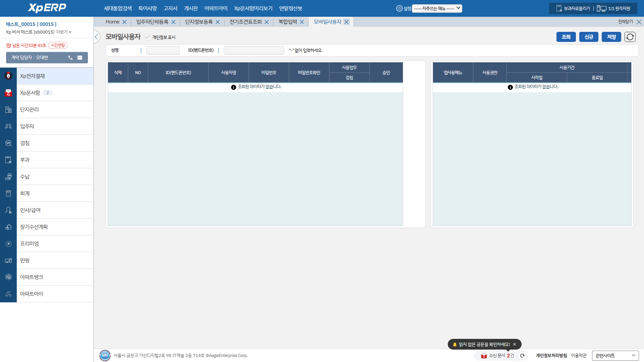Close the 모바일사용자 tab

pyautogui.click(x=346, y=22)
